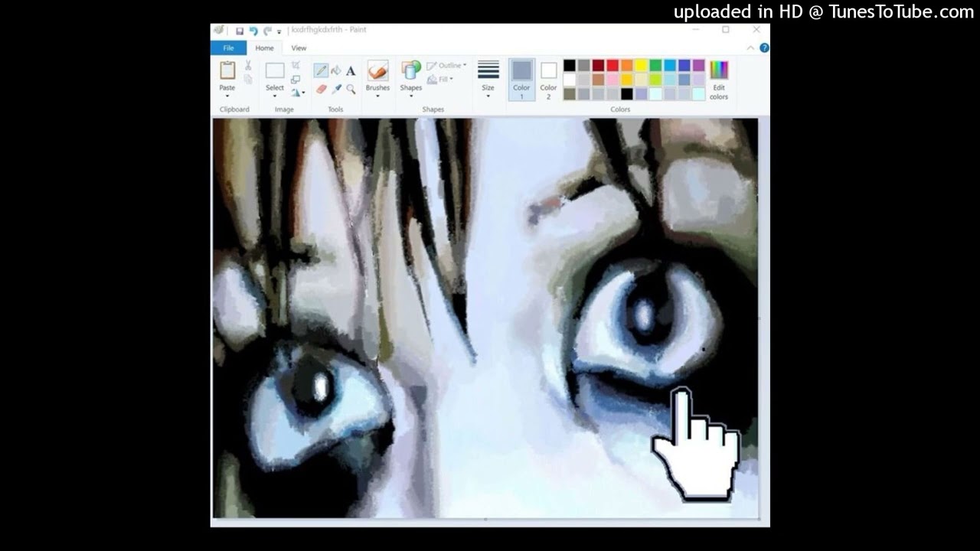Maximize the Paint window
Screen dimensions: 980x551
(725, 30)
